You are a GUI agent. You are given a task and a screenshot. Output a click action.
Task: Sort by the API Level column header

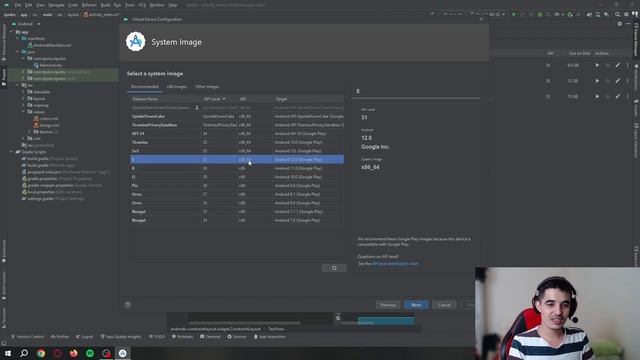click(214, 99)
